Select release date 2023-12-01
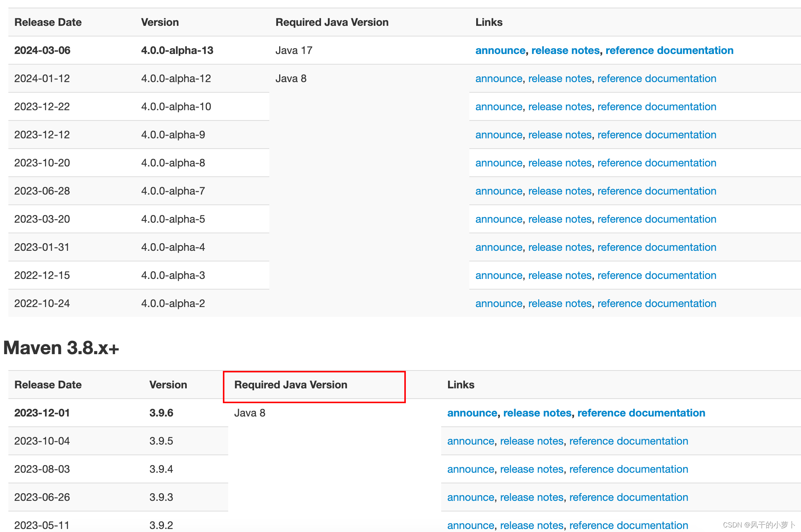Image resolution: width=801 pixels, height=532 pixels. click(x=42, y=413)
